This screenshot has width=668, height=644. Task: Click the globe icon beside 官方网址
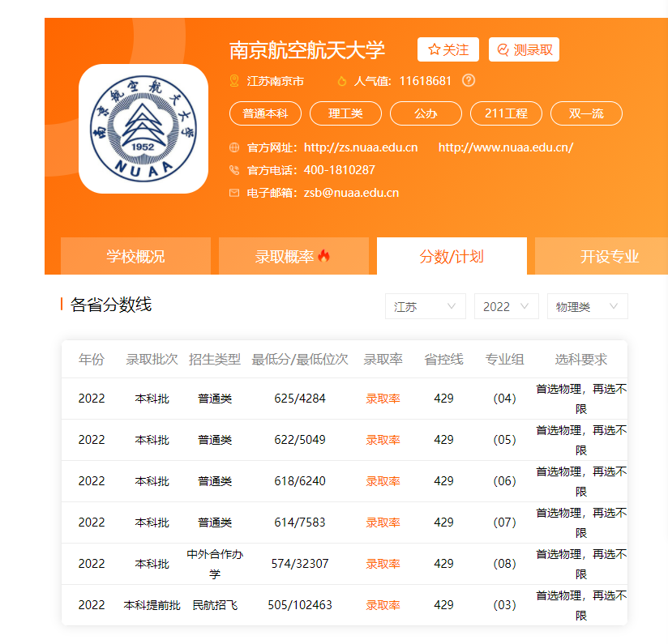tap(234, 147)
